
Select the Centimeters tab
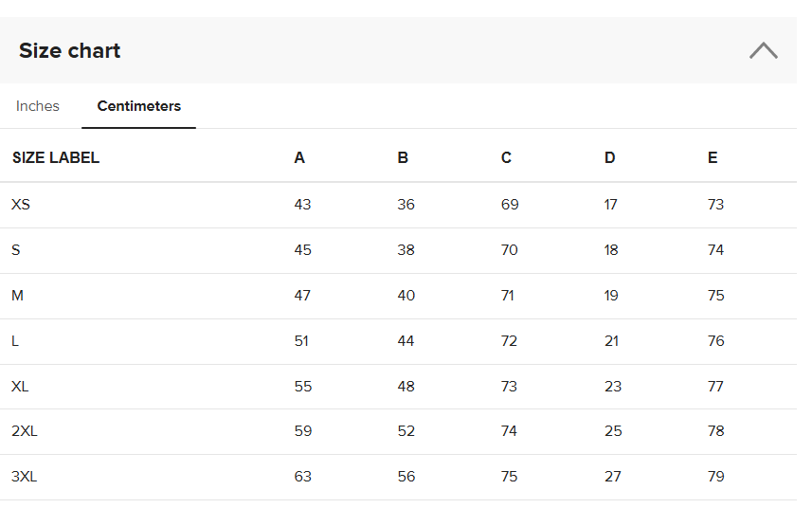pos(139,106)
